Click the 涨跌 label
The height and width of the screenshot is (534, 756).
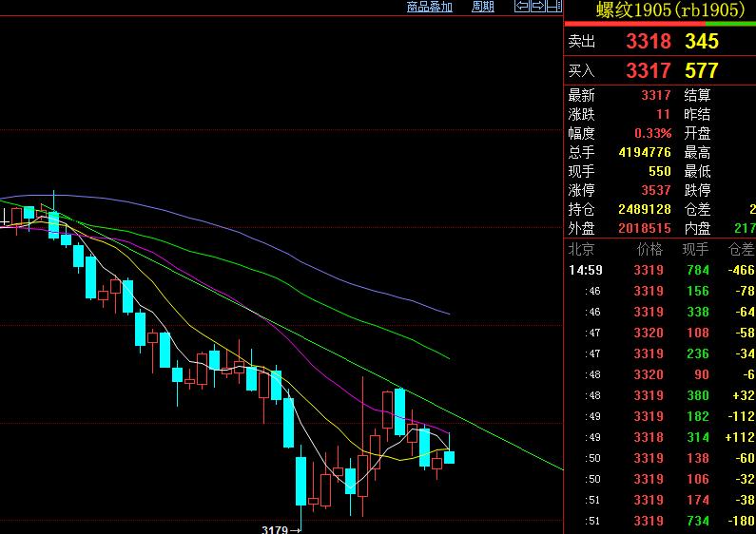581,114
